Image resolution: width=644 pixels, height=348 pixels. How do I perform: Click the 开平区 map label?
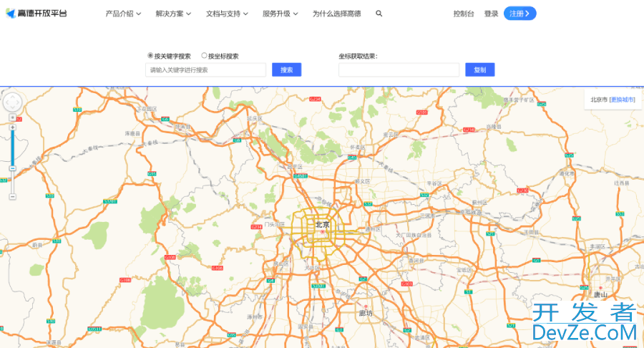(613, 279)
